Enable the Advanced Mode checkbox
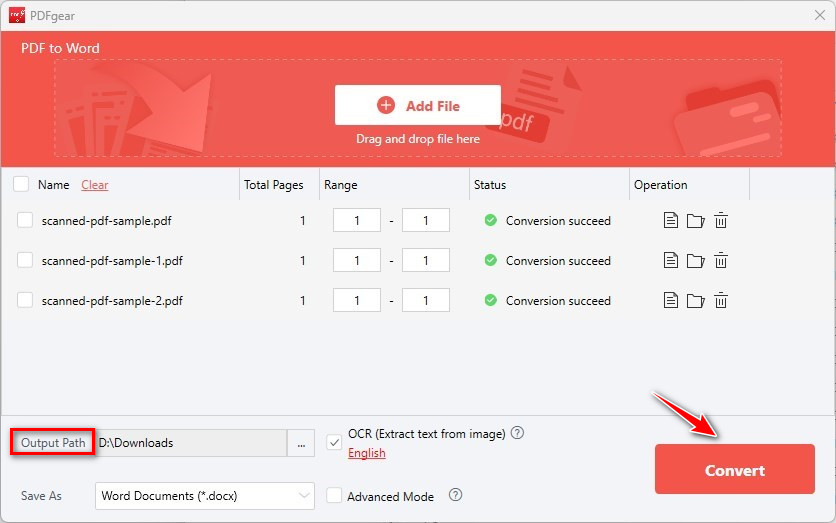The height and width of the screenshot is (523, 836). (x=334, y=495)
